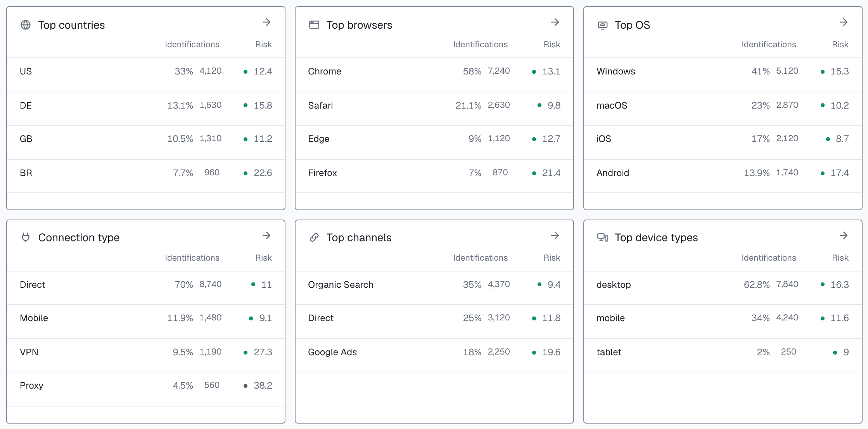This screenshot has width=868, height=429.
Task: Click the Chrome browser row label
Action: [x=325, y=71]
